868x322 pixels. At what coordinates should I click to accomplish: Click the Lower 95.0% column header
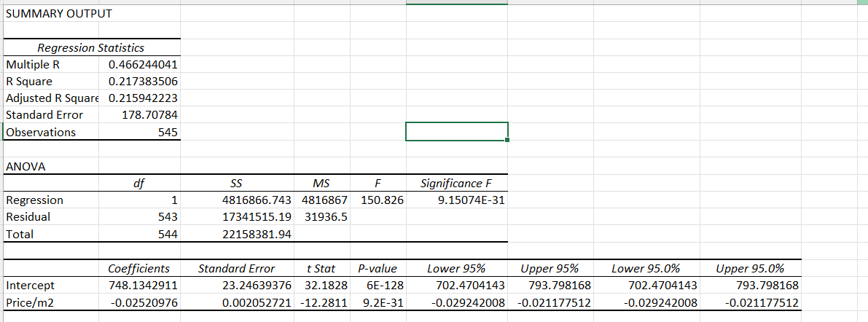click(646, 269)
